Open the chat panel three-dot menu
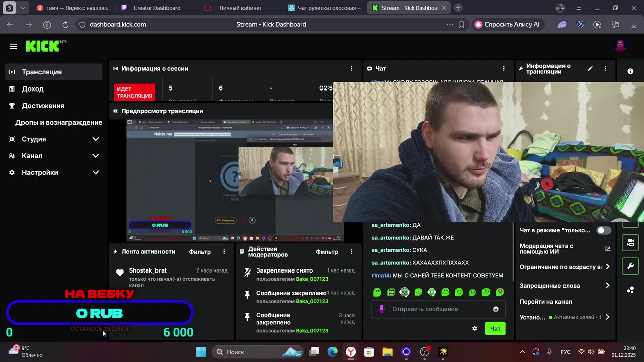The image size is (644, 362). pos(504,69)
